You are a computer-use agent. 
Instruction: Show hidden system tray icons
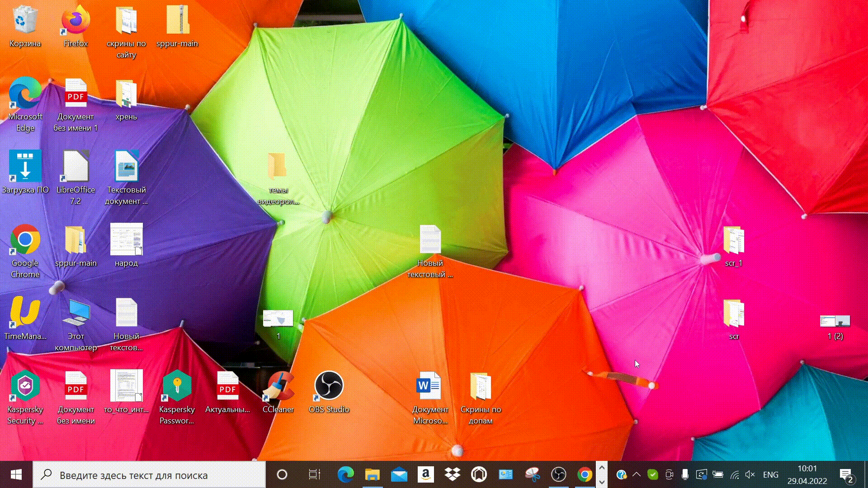(x=637, y=474)
